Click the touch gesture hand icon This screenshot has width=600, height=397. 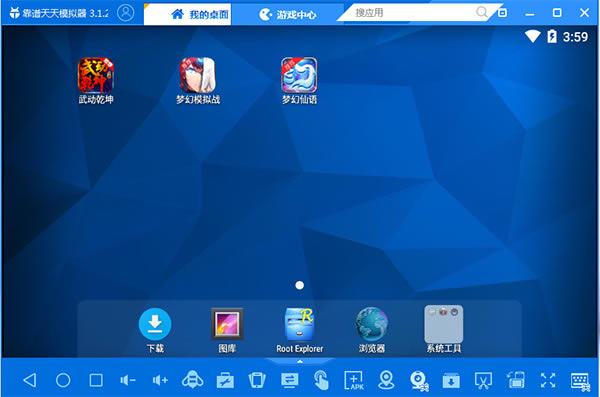[x=321, y=380]
